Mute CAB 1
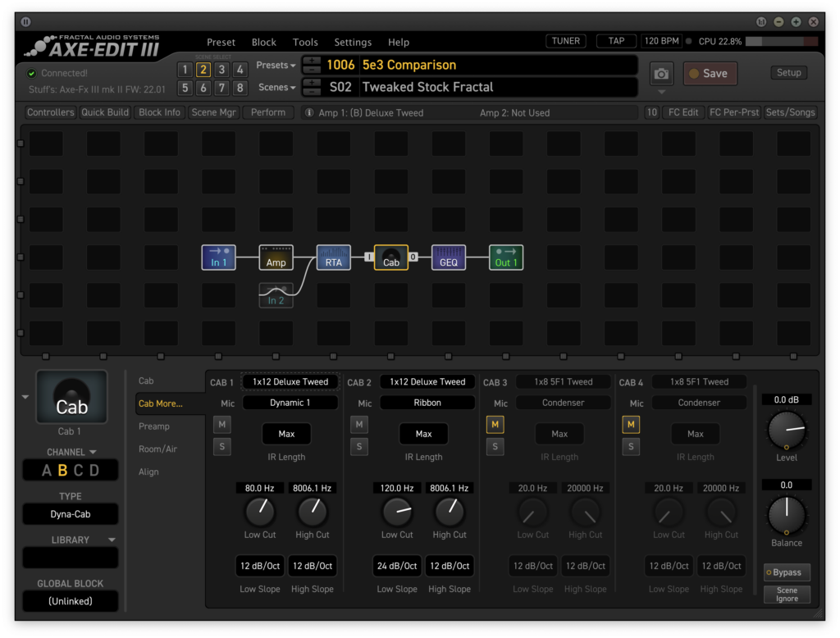Screen dimensions: 840x638 221,425
